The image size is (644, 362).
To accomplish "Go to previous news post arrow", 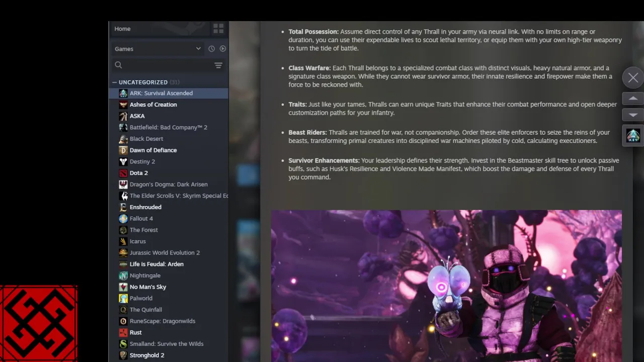I will pos(633,99).
